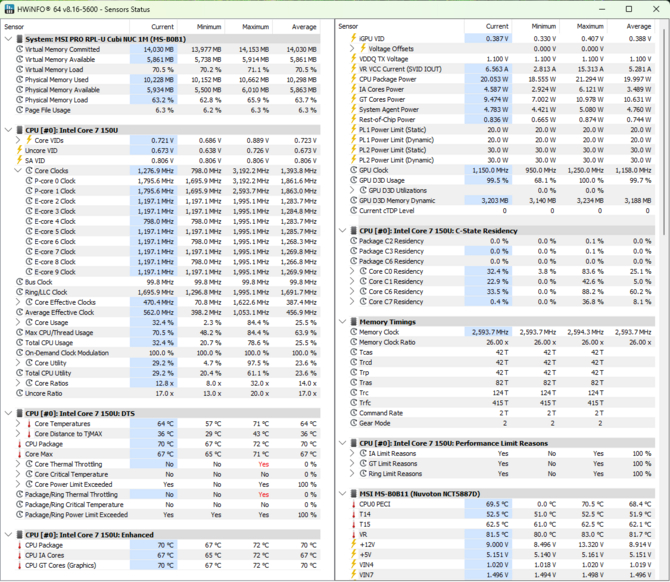670x582 pixels.
Task: Collapse the Core Clocks tree
Action: click(x=18, y=170)
